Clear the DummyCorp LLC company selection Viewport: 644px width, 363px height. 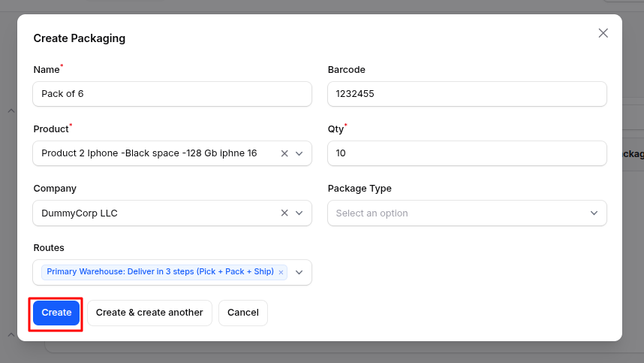coord(284,213)
